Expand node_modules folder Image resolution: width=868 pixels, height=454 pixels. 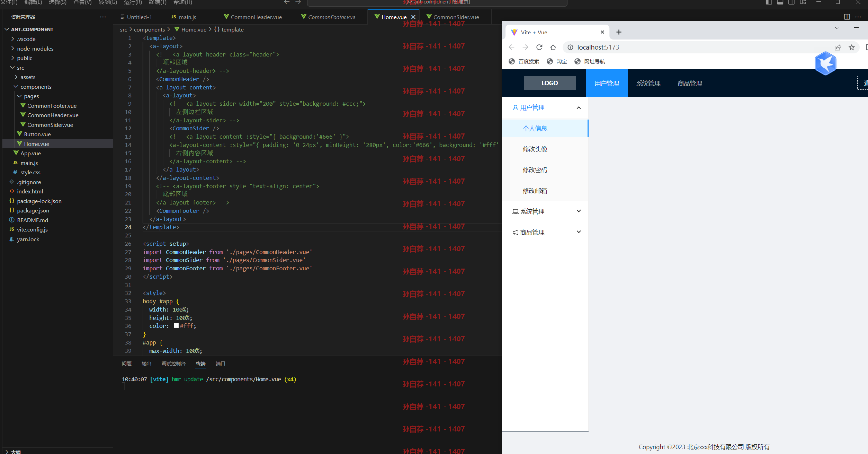58,49
